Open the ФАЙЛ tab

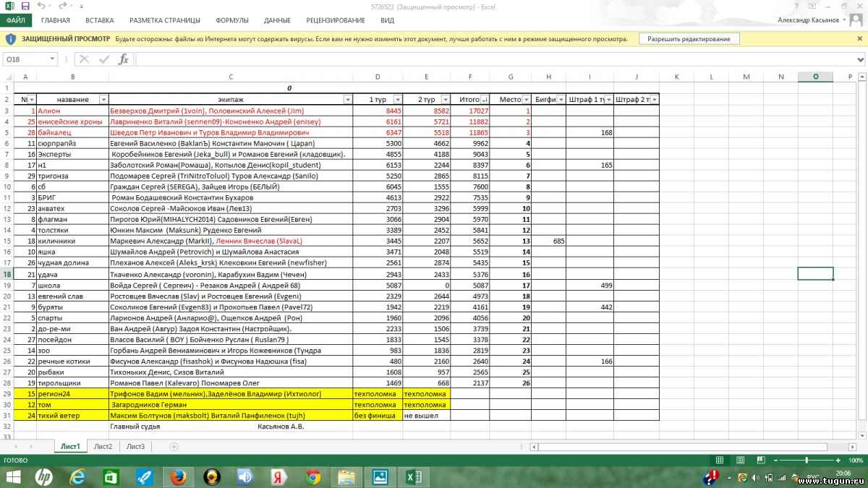point(16,20)
